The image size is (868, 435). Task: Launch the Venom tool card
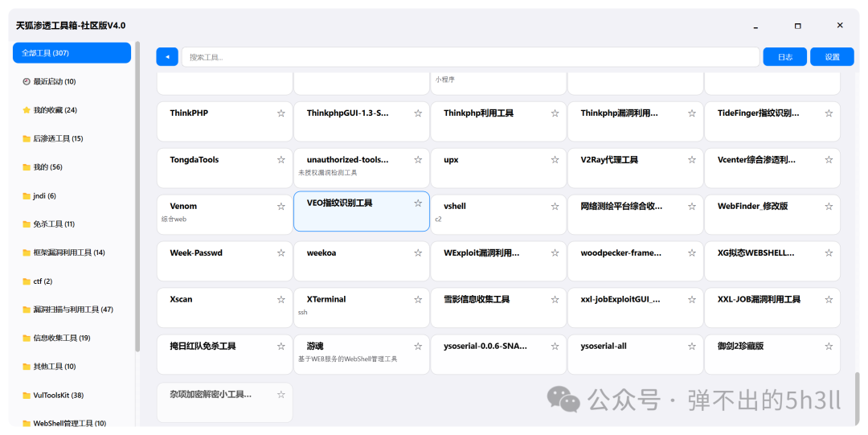(x=225, y=214)
